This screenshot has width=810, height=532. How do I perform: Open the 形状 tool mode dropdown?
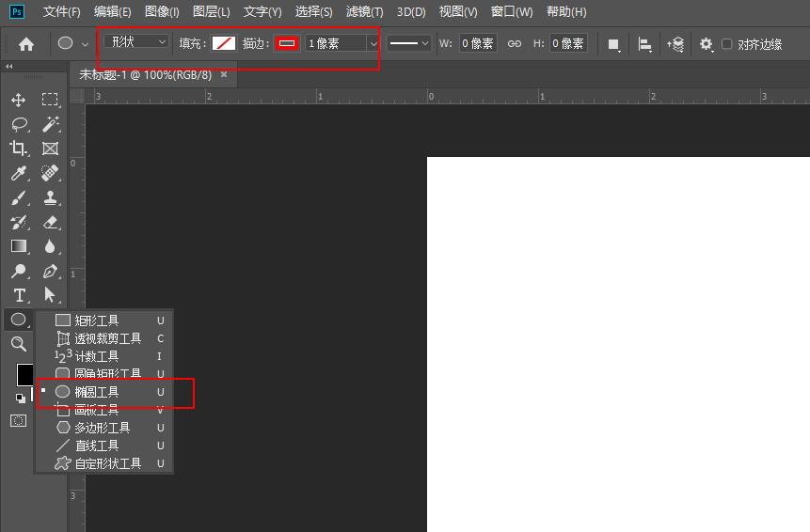coord(136,42)
